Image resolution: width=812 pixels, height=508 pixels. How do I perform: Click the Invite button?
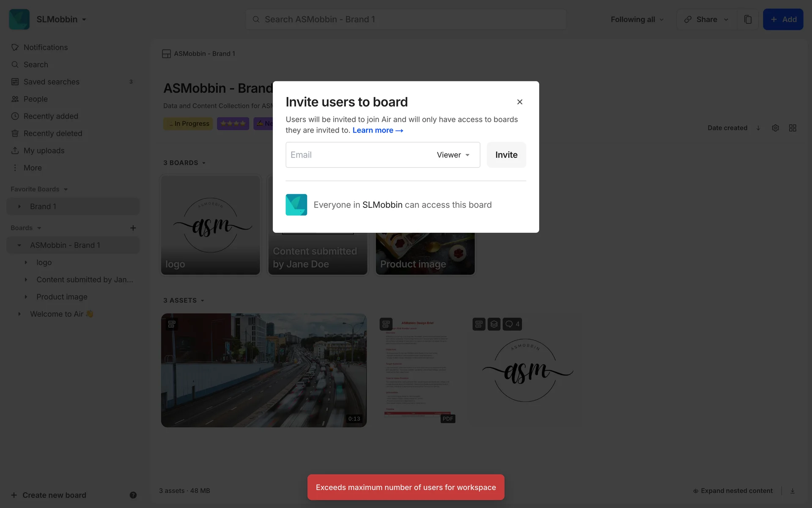[506, 155]
